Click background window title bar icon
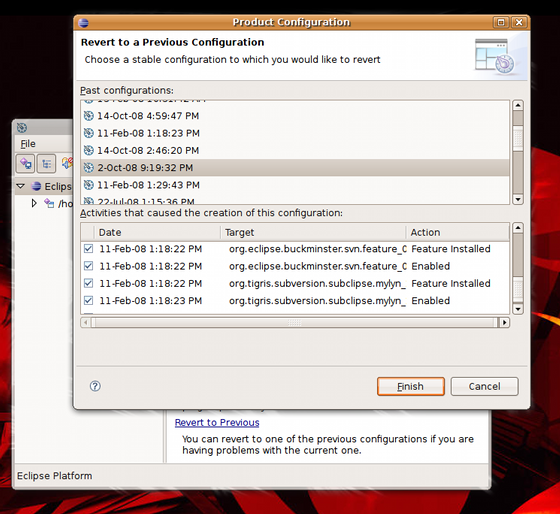 [22, 128]
